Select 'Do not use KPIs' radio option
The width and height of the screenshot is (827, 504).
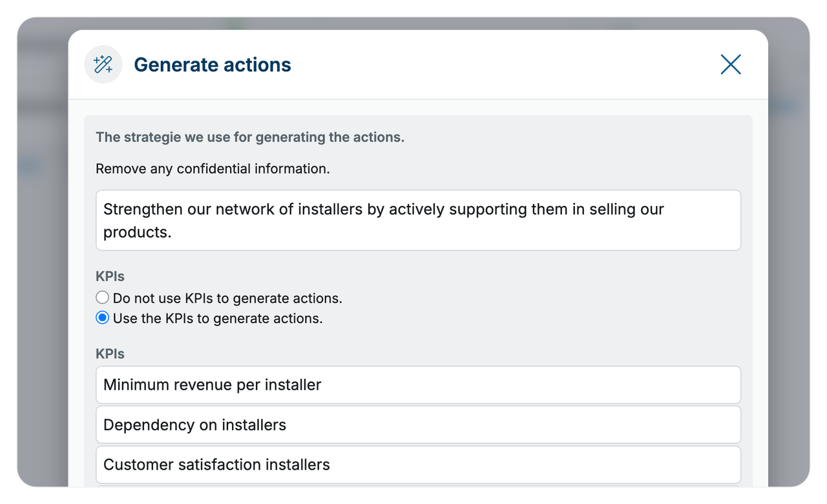(102, 298)
